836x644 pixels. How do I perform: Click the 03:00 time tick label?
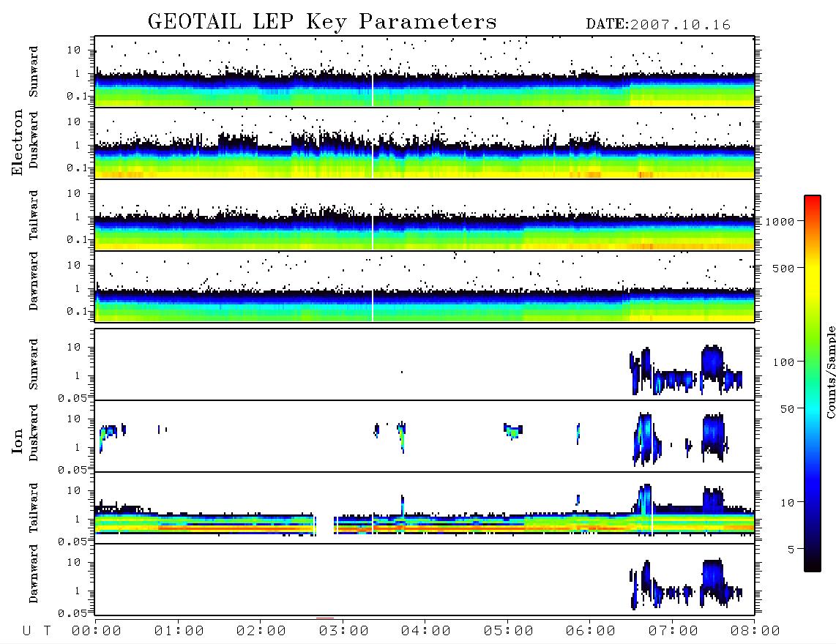344,631
